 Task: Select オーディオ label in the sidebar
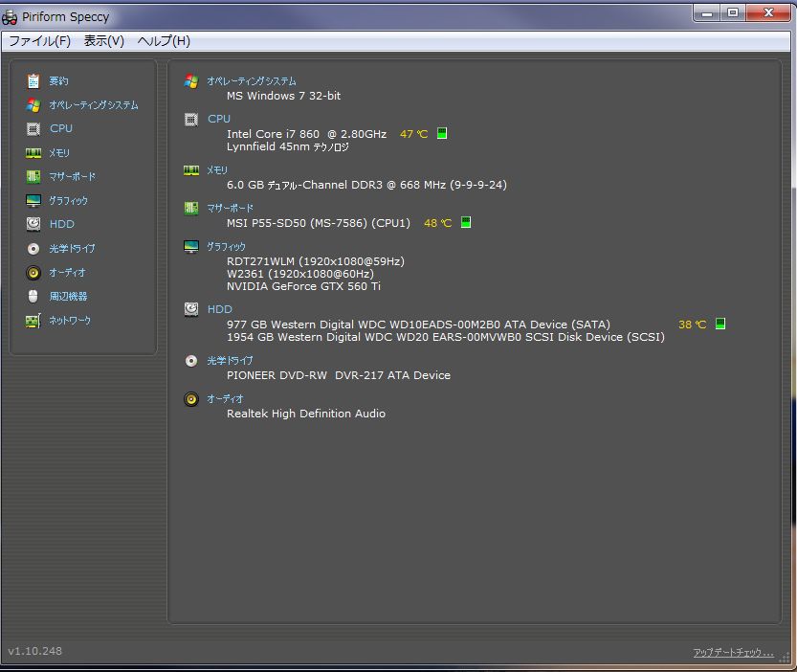pyautogui.click(x=67, y=272)
